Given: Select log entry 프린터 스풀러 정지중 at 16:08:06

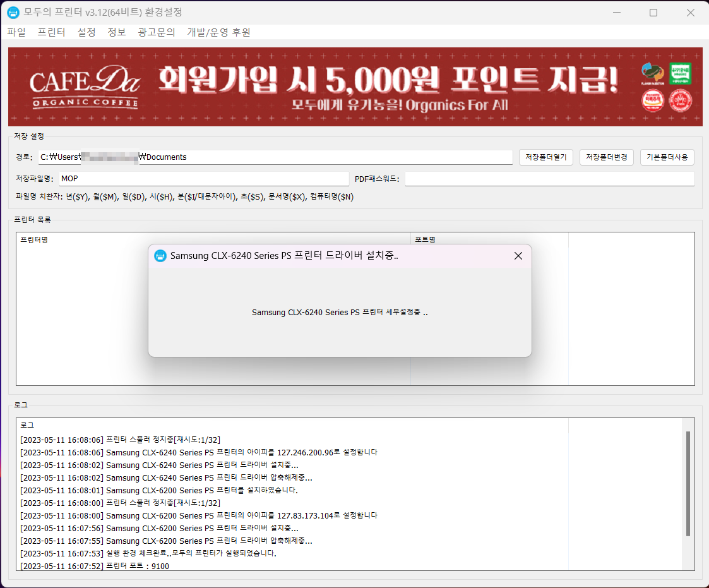Looking at the screenshot, I should click(x=121, y=440).
